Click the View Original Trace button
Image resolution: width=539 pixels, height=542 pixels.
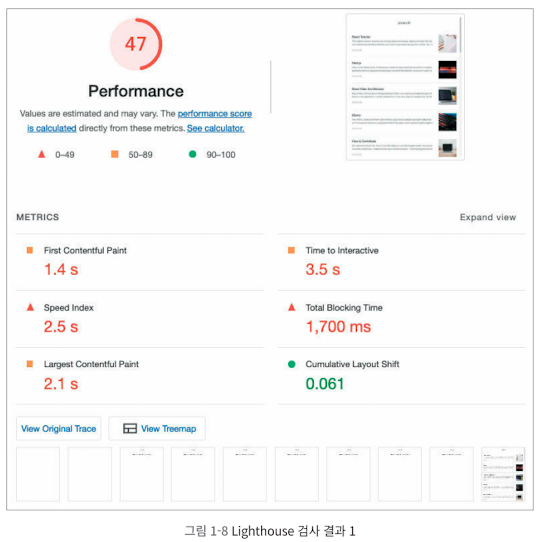pos(58,429)
